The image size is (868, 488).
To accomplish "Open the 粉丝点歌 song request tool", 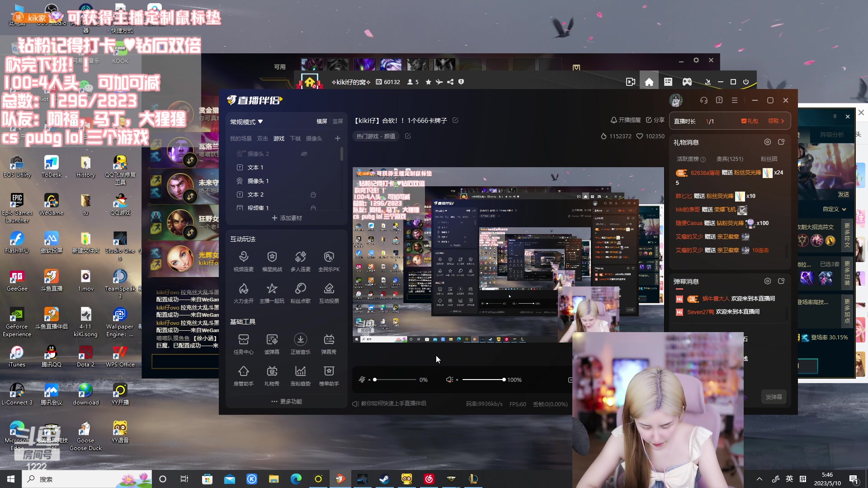I will click(301, 293).
